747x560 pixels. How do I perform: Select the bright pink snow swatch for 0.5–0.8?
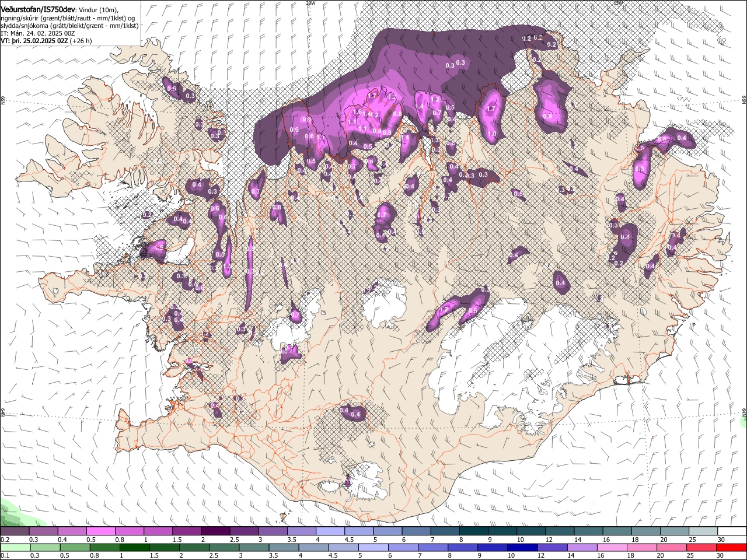[101, 531]
